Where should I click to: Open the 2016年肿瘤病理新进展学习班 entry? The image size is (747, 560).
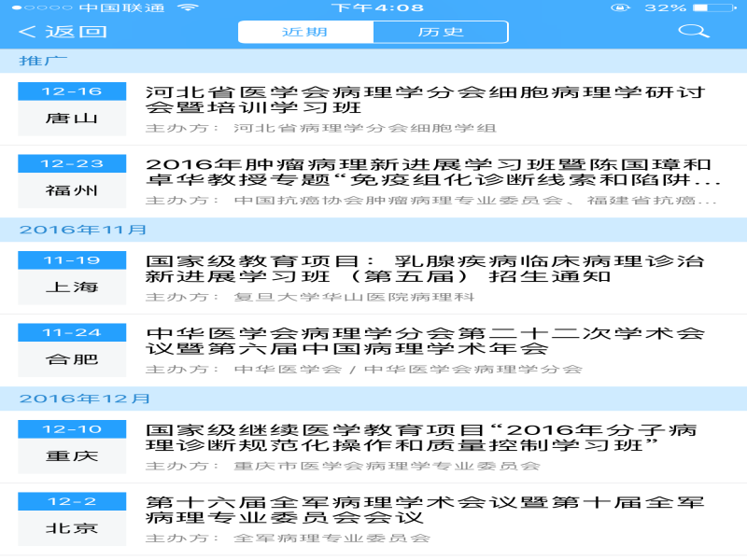click(x=373, y=181)
